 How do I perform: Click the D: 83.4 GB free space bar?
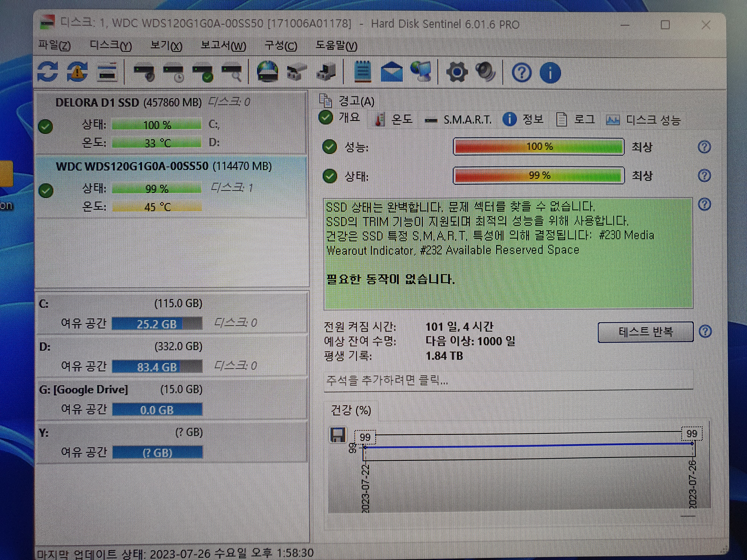pyautogui.click(x=157, y=367)
